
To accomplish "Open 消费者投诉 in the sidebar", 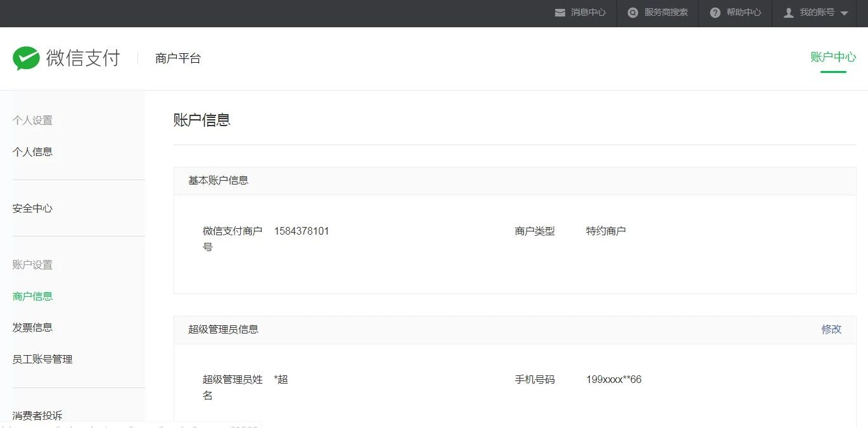I will (x=37, y=416).
